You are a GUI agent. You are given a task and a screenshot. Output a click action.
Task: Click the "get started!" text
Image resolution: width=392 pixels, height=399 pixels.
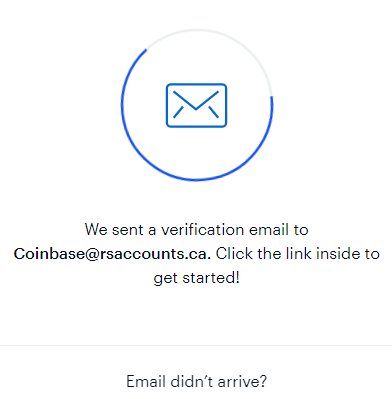(x=196, y=278)
